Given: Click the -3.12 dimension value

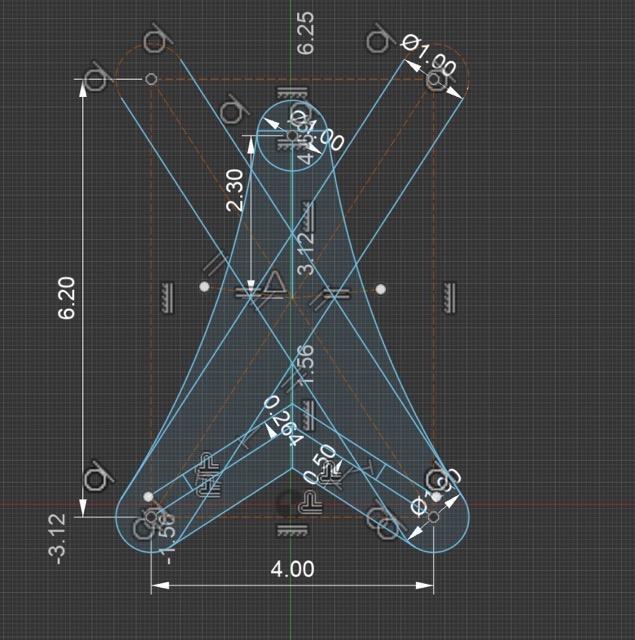Looking at the screenshot, I should tap(57, 539).
